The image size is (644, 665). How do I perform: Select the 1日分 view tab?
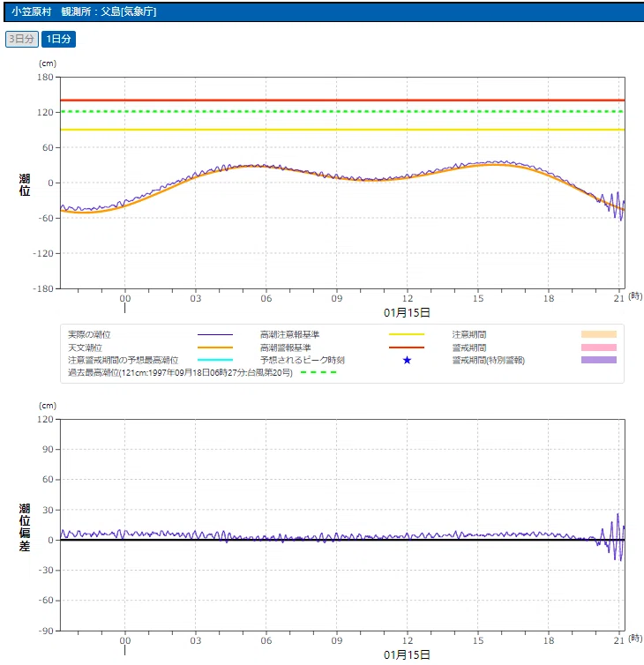(58, 39)
